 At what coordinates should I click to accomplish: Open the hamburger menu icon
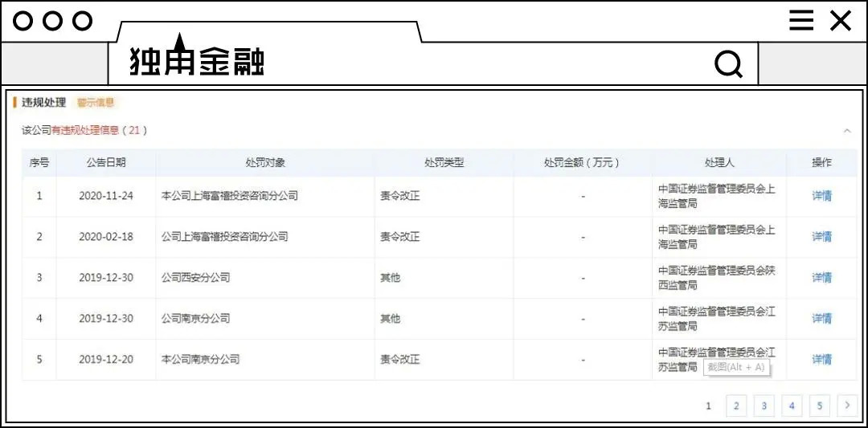801,20
